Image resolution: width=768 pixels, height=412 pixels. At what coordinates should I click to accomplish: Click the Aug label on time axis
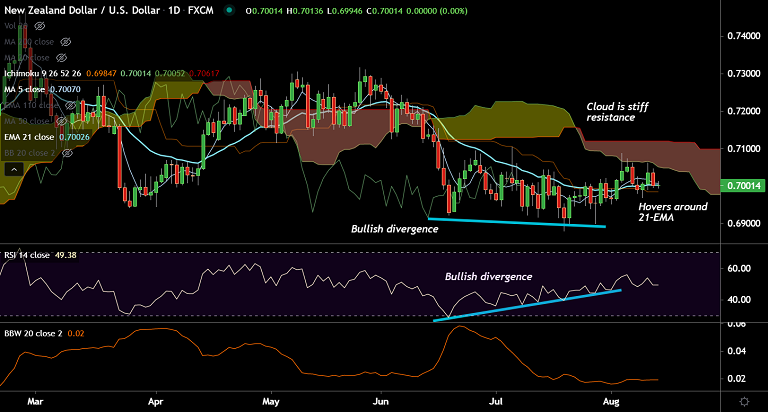(611, 402)
